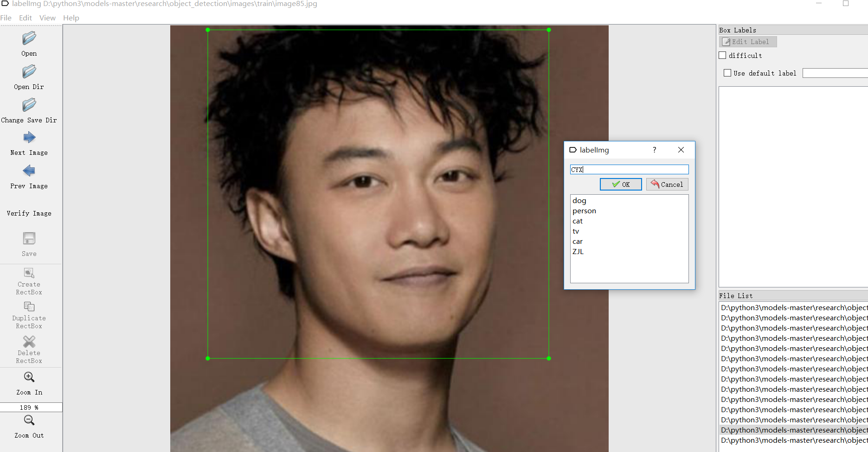The image size is (868, 452).
Task: Zoom in on the image
Action: [x=29, y=377]
